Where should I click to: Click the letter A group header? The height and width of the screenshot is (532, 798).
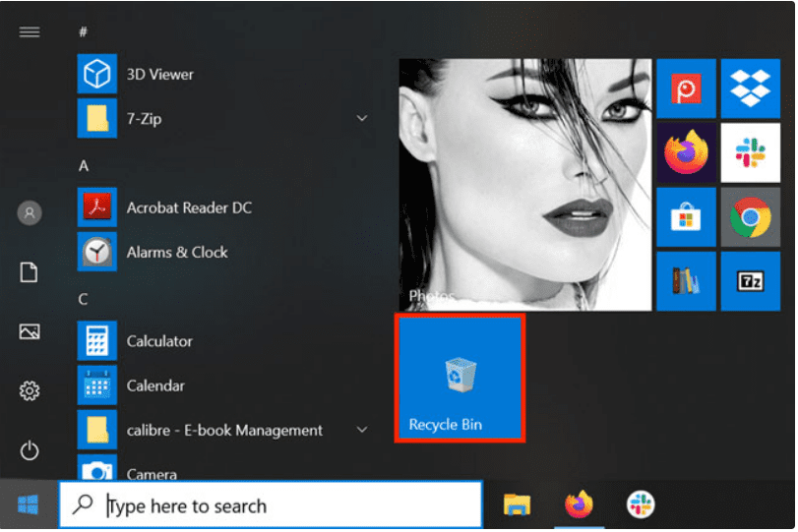pyautogui.click(x=84, y=166)
